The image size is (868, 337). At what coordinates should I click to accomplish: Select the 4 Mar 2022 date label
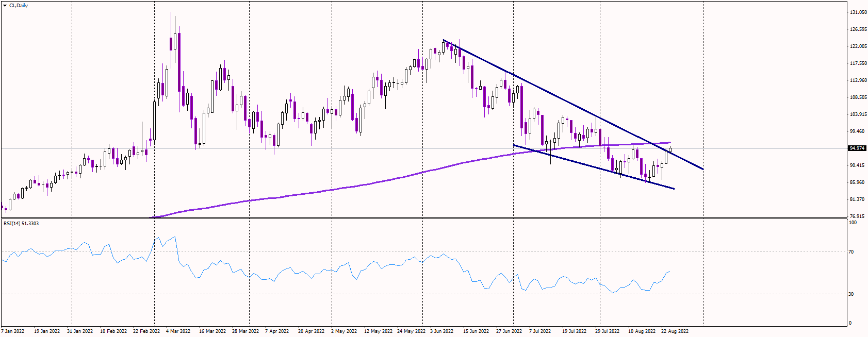[x=178, y=331]
